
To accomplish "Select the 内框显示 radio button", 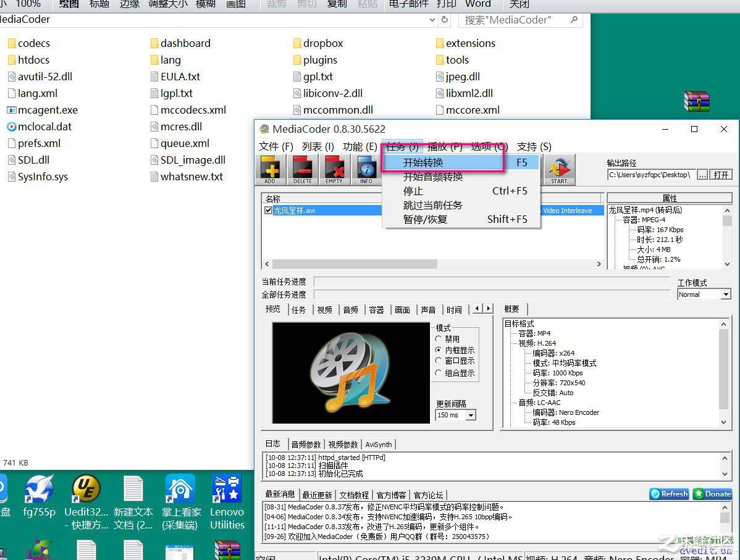I will [439, 350].
